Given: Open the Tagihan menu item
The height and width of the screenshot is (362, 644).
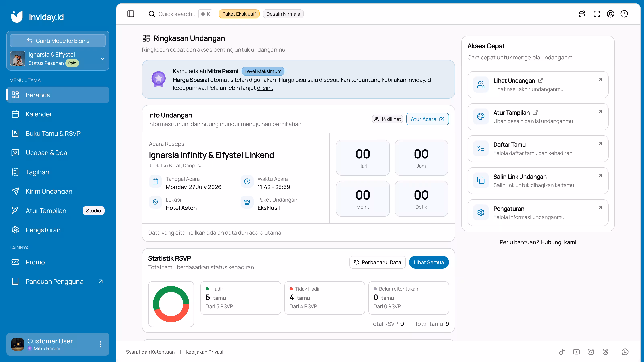Looking at the screenshot, I should [58, 172].
